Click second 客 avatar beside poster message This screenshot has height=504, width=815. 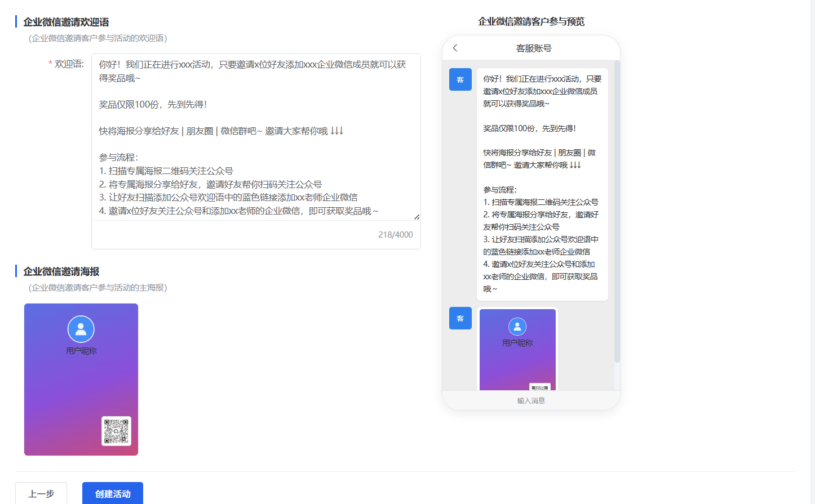(x=460, y=318)
